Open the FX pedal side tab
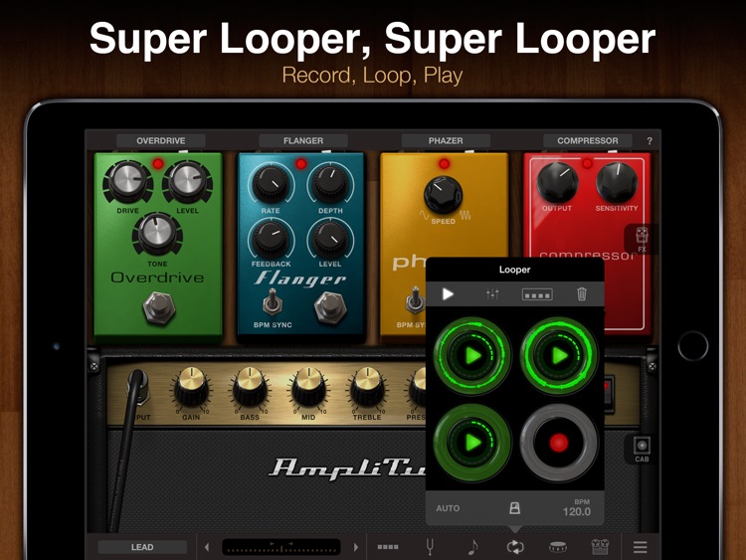 click(x=642, y=239)
